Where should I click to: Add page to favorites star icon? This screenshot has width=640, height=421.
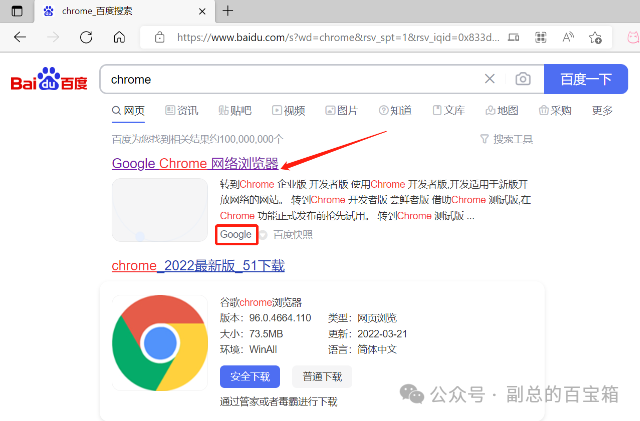tap(596, 38)
